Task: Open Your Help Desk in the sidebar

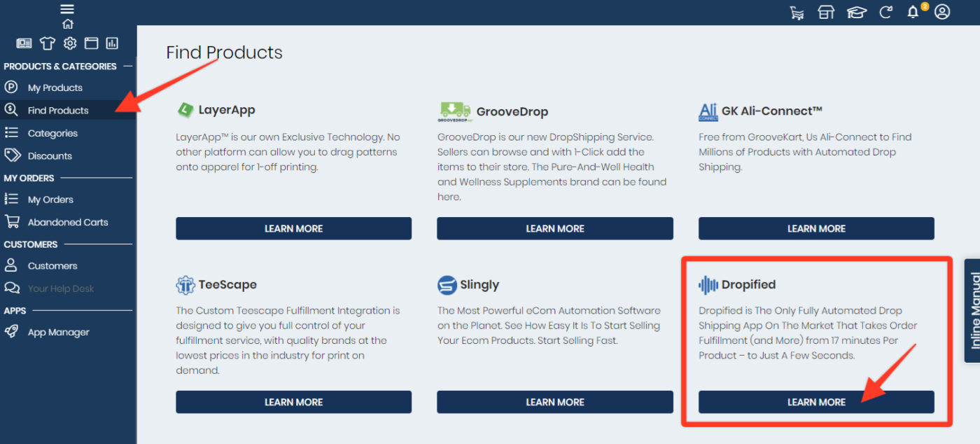Action: click(68, 289)
